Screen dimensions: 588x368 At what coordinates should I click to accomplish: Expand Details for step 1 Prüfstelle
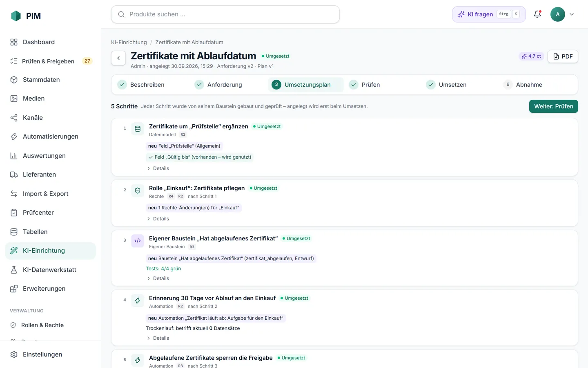click(158, 168)
